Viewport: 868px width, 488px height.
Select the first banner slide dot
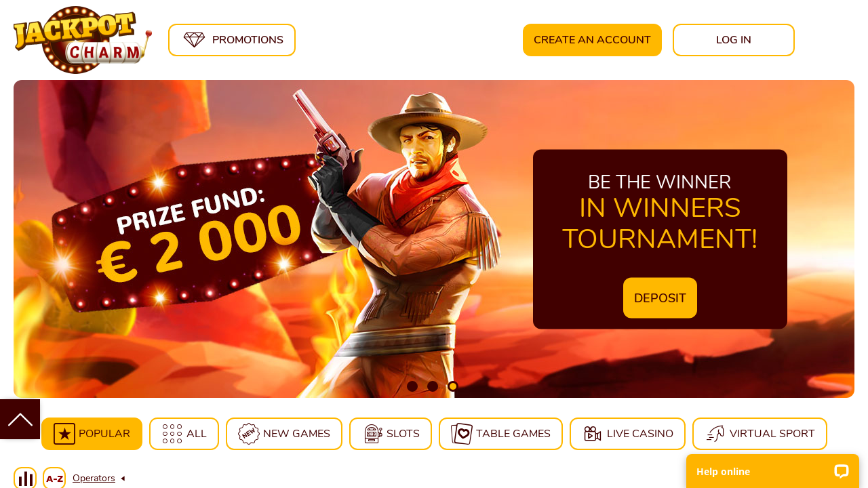tap(412, 386)
